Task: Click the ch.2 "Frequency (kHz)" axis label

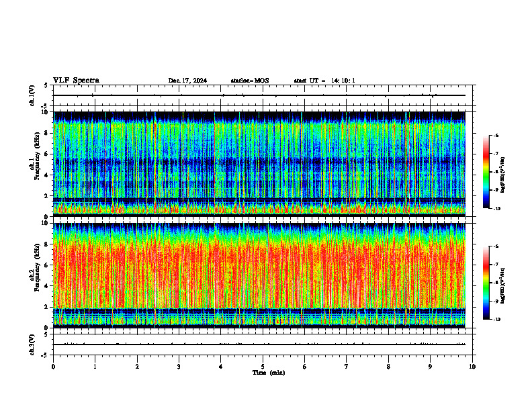Action: click(x=37, y=267)
